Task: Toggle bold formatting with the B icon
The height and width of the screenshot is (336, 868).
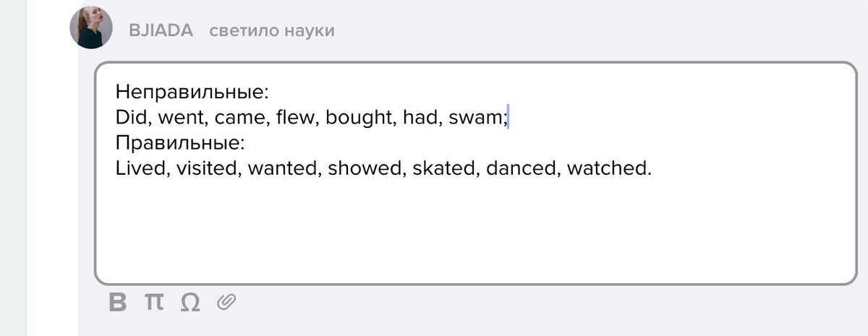Action: (x=118, y=302)
